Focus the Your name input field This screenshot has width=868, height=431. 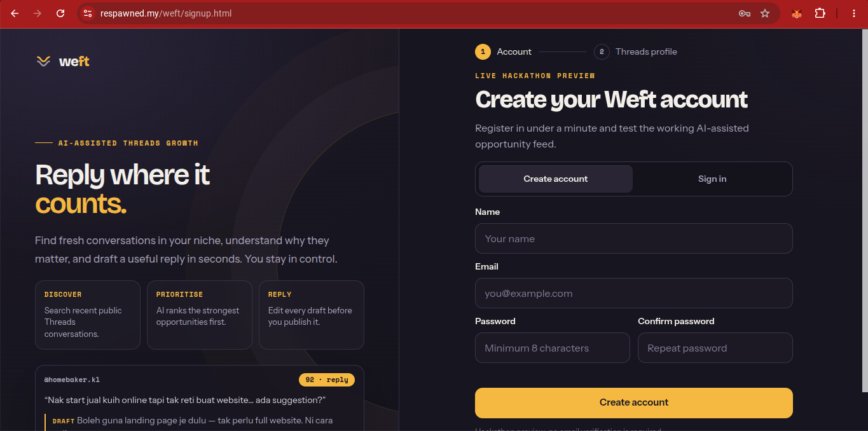click(x=634, y=238)
